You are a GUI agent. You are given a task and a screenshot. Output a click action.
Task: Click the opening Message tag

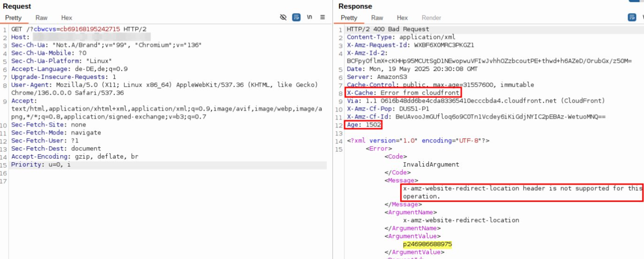[x=401, y=180]
